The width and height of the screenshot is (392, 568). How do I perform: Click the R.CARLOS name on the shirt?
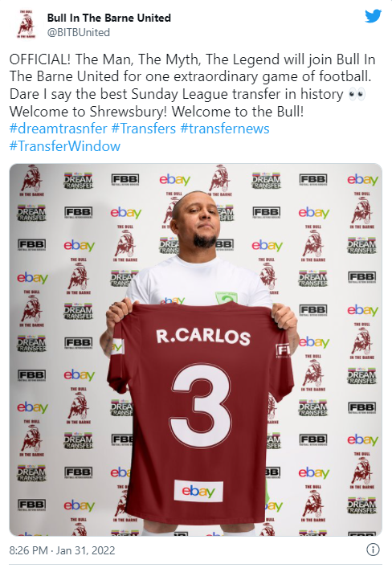coord(203,336)
